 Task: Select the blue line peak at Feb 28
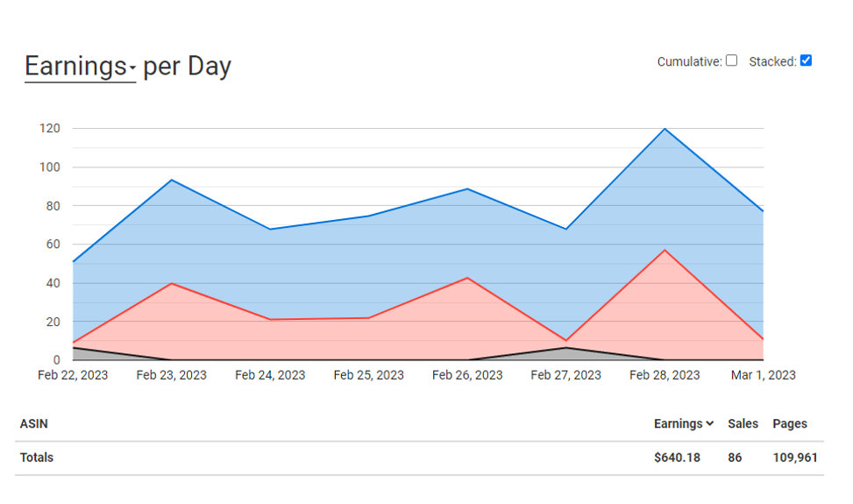[665, 129]
